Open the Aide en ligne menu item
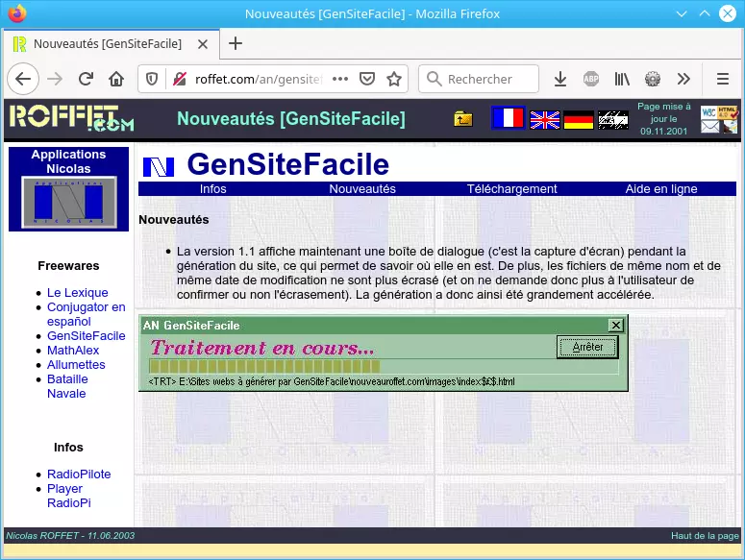This screenshot has height=560, width=745. tap(661, 189)
